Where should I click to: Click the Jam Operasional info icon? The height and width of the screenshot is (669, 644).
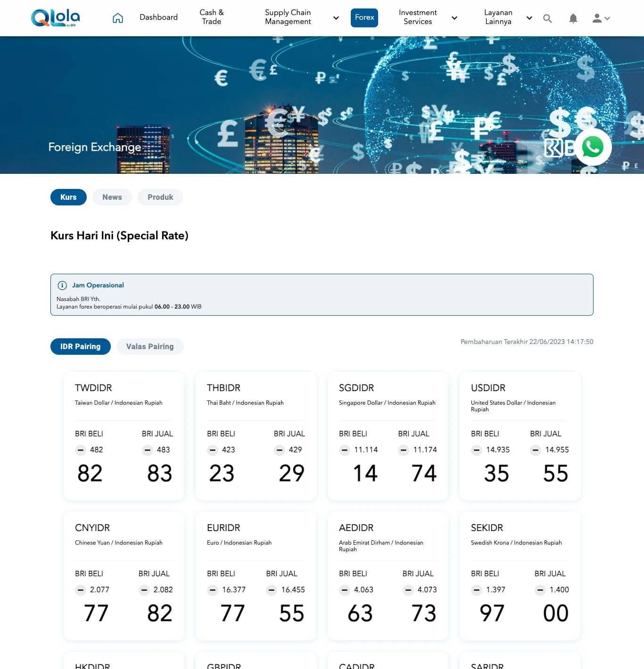coord(62,286)
